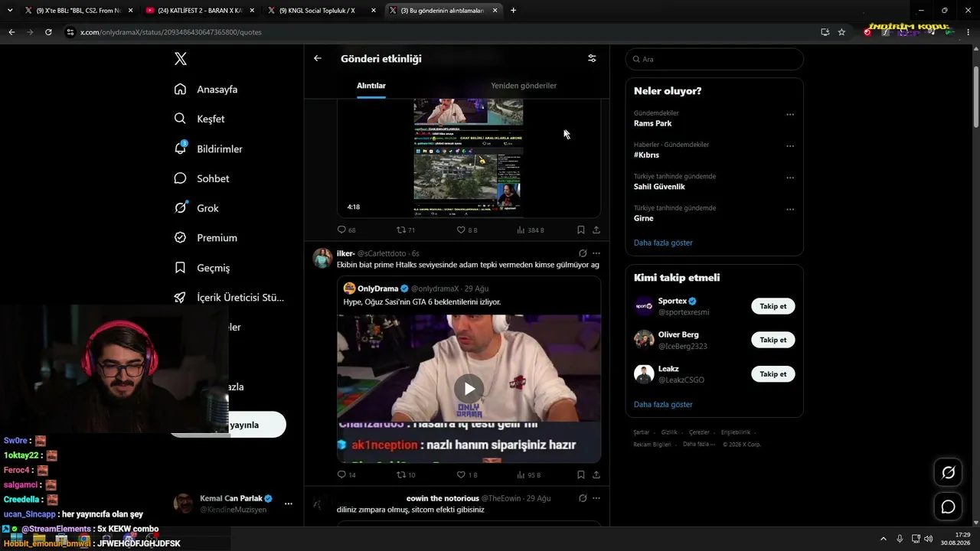Switch to the Alıntılar tab
Screen dimensions: 980x551
click(x=371, y=86)
